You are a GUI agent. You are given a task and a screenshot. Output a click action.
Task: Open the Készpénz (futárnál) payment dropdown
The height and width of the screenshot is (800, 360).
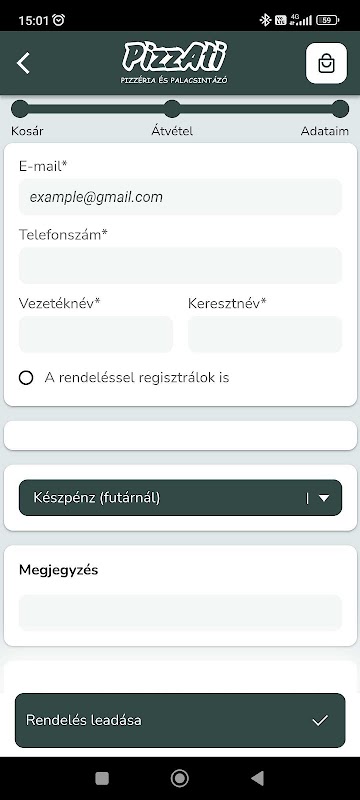tap(181, 497)
